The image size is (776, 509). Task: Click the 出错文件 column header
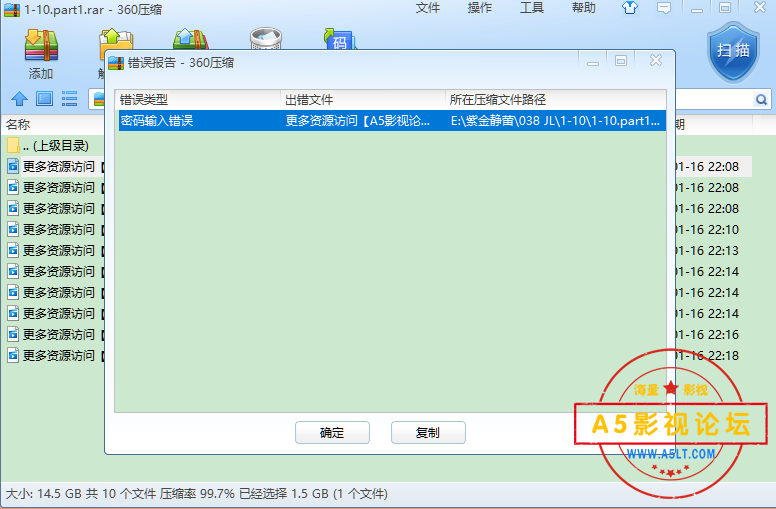coord(363,100)
